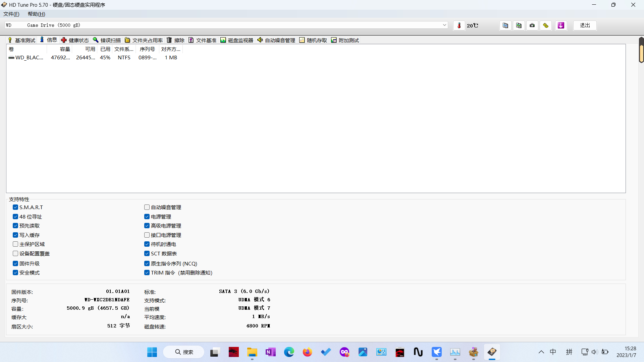
Task: Select the WD_BLAC... volume row
Action: pyautogui.click(x=94, y=58)
